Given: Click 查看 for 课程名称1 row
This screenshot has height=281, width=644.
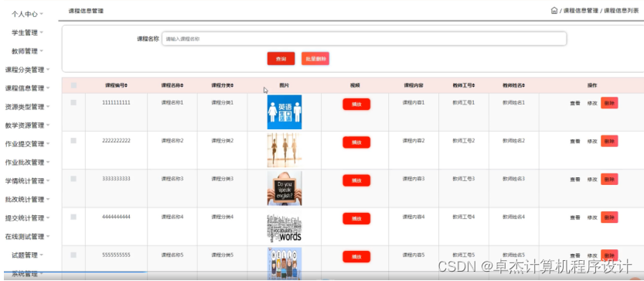Looking at the screenshot, I should click(575, 103).
